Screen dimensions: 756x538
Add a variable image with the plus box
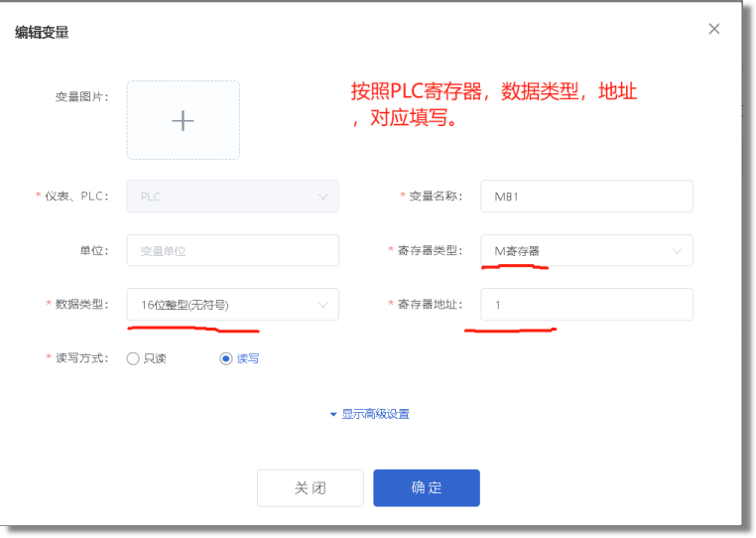[x=184, y=120]
